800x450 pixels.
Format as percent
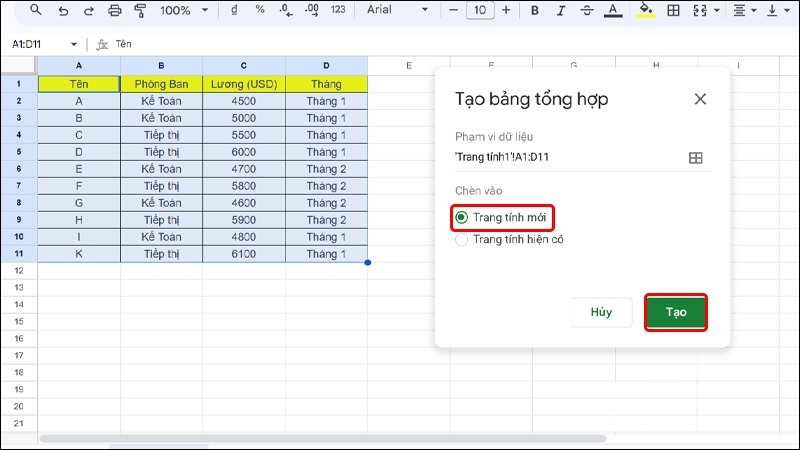coord(260,10)
